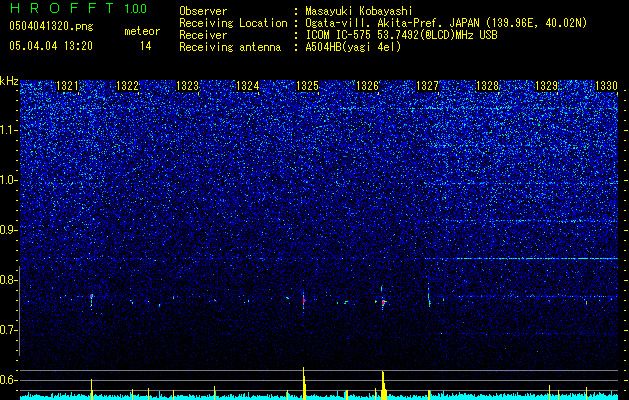Click the red meteor echo below 1325
The height and width of the screenshot is (400, 629).
(x=304, y=300)
